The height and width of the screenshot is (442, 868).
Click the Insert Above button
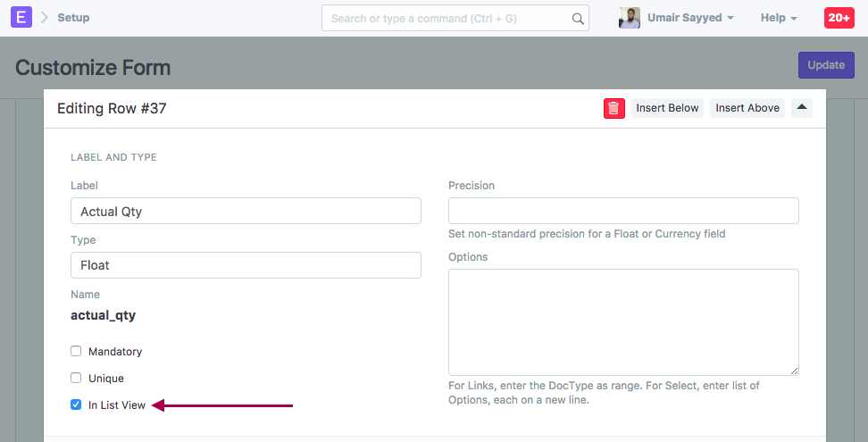747,108
